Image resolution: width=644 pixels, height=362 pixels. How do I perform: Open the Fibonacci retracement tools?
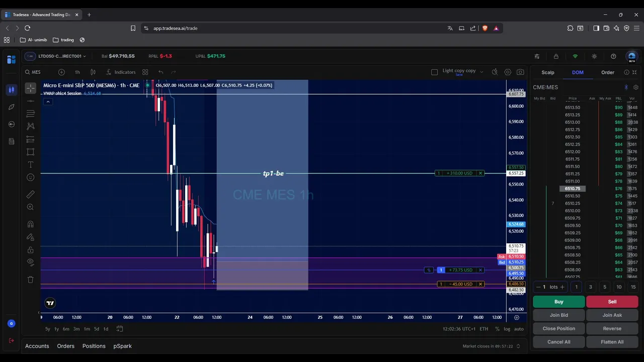[x=31, y=114]
